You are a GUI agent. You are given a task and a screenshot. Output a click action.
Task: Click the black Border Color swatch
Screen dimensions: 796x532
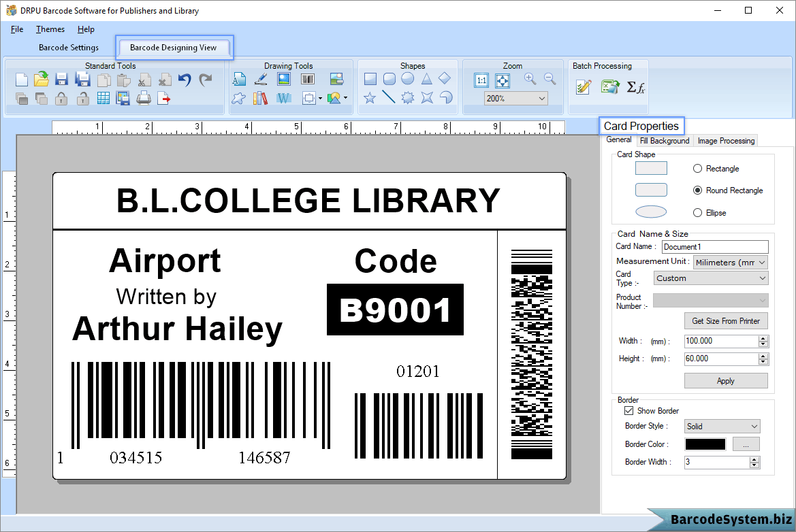[705, 444]
